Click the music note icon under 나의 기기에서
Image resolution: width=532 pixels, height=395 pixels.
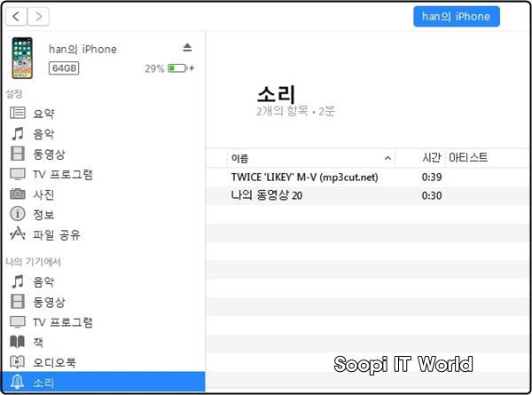tap(18, 281)
